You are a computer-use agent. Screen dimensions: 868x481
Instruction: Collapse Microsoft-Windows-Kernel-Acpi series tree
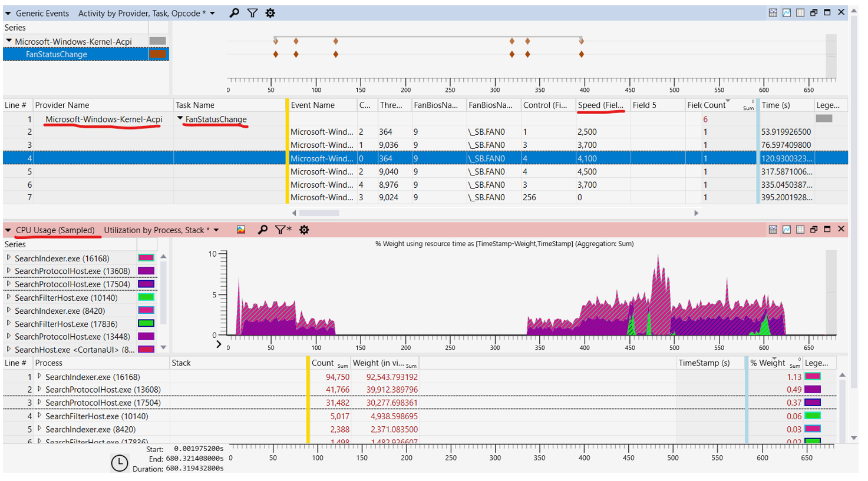(x=9, y=41)
